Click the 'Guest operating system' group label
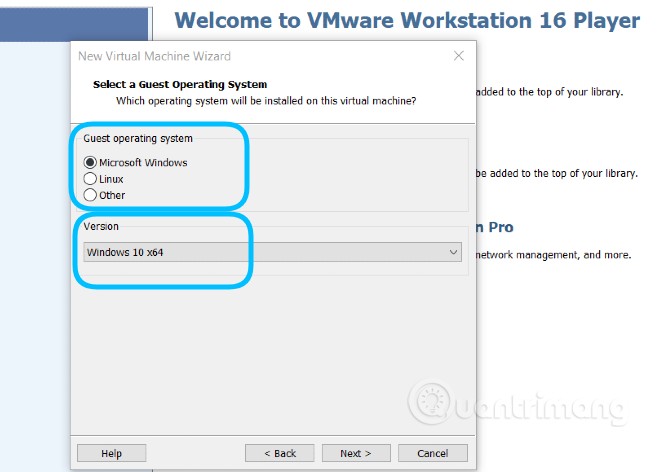The height and width of the screenshot is (472, 660). click(138, 139)
